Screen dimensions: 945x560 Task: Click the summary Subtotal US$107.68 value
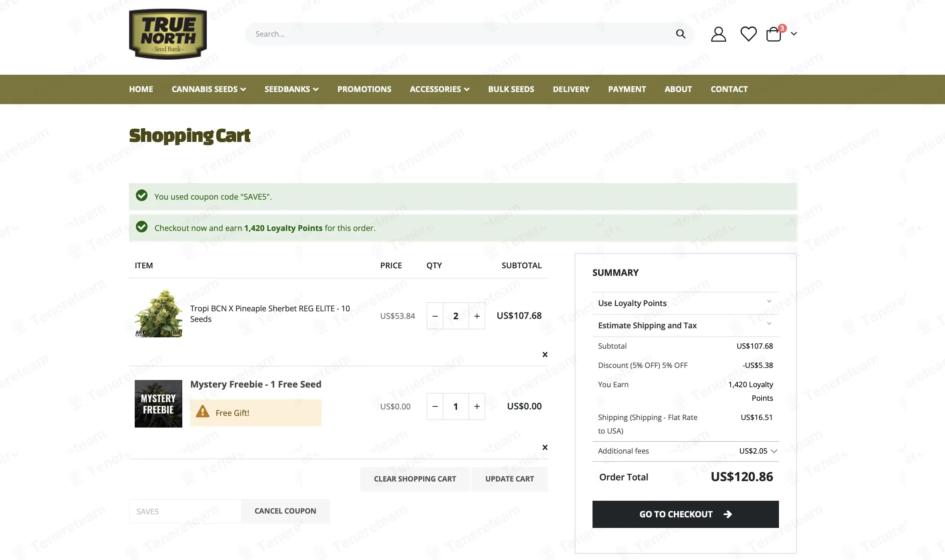pyautogui.click(x=754, y=346)
